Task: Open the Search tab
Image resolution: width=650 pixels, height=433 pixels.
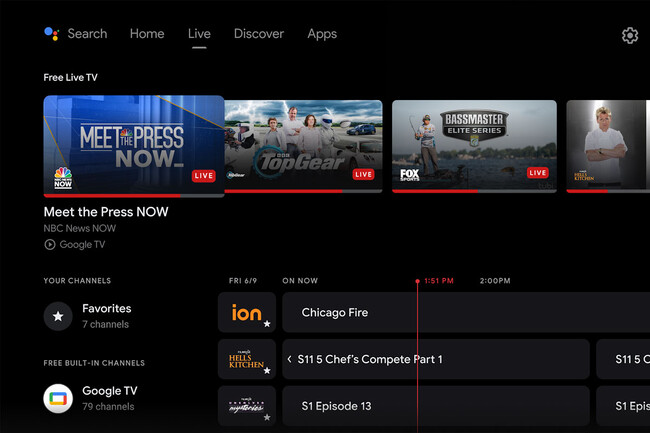Action: tap(87, 34)
